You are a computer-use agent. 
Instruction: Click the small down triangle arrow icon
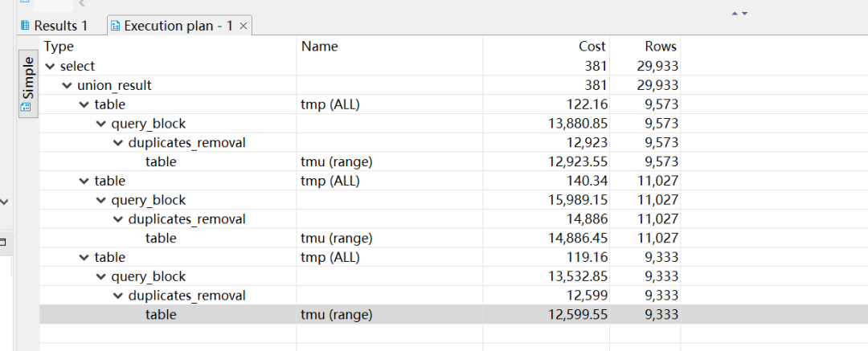pyautogui.click(x=744, y=14)
